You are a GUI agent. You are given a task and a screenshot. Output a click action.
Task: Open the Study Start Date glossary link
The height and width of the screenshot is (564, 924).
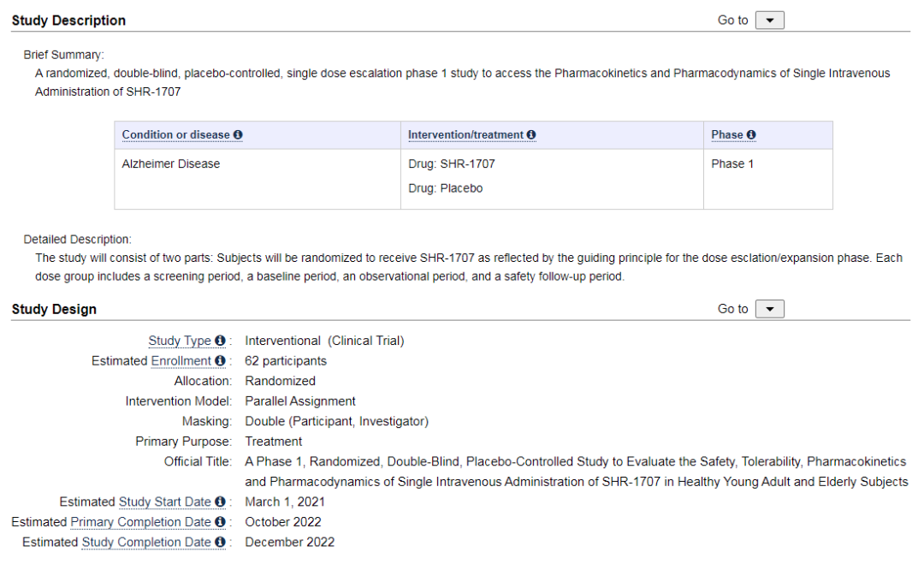point(164,502)
